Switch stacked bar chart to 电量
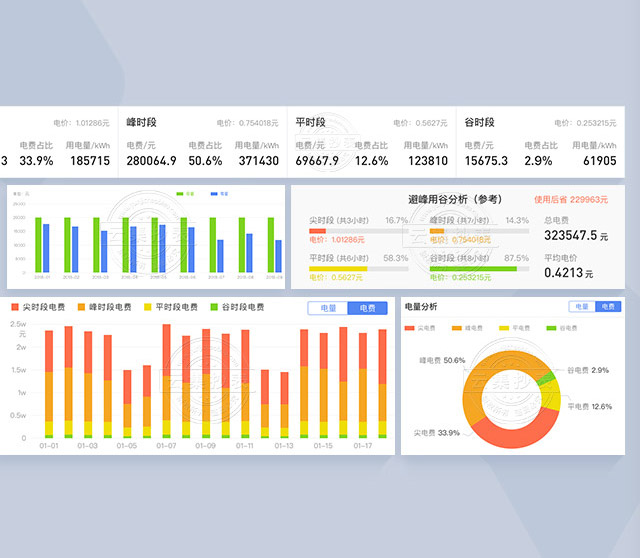The height and width of the screenshot is (558, 640). coord(328,308)
